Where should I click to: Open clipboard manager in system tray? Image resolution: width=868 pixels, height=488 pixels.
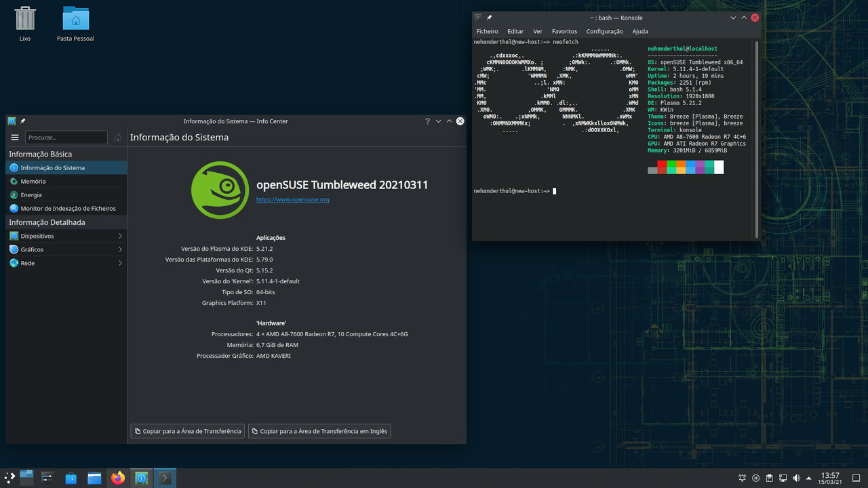[770, 479]
